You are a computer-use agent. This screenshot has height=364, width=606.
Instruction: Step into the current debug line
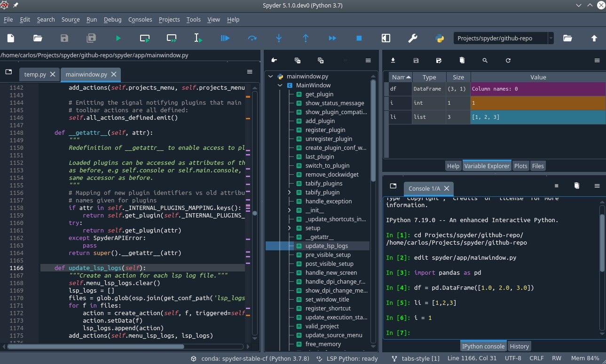point(279,38)
